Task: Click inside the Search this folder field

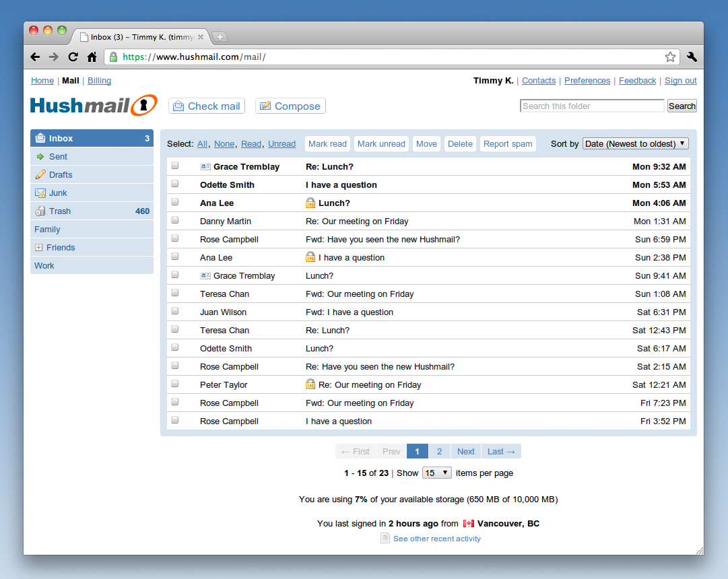Action: (591, 106)
